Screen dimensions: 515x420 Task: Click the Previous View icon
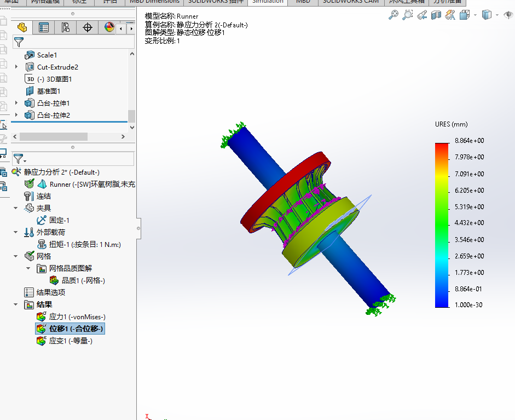point(422,15)
